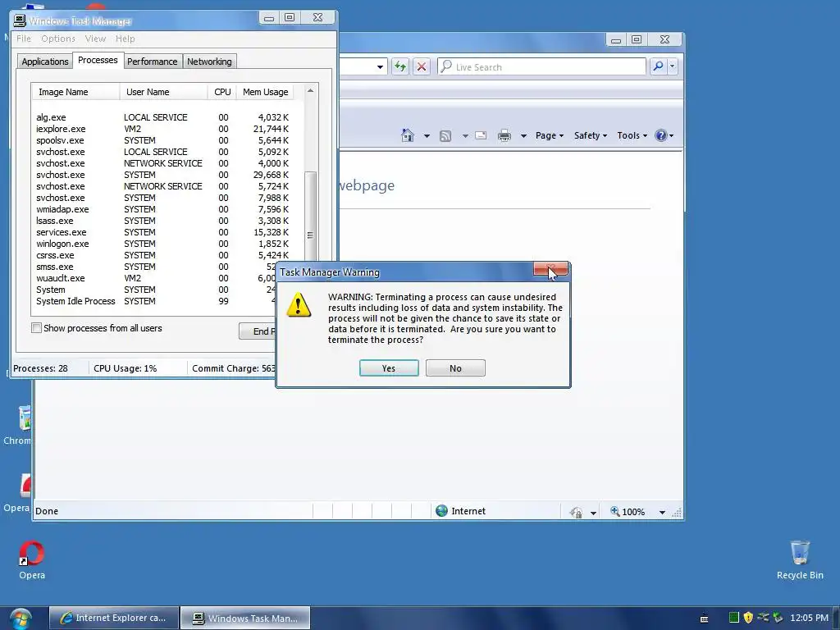Click the yellow security shield tray icon

click(748, 618)
